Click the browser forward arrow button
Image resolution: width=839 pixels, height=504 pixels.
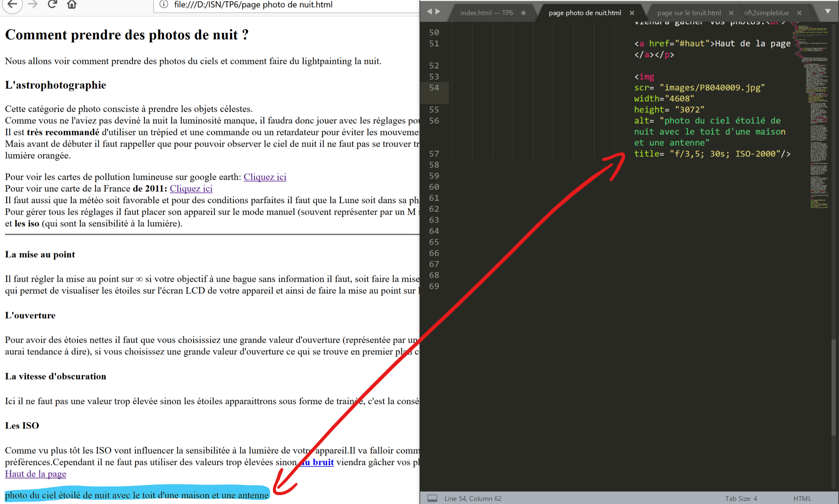[x=32, y=4]
